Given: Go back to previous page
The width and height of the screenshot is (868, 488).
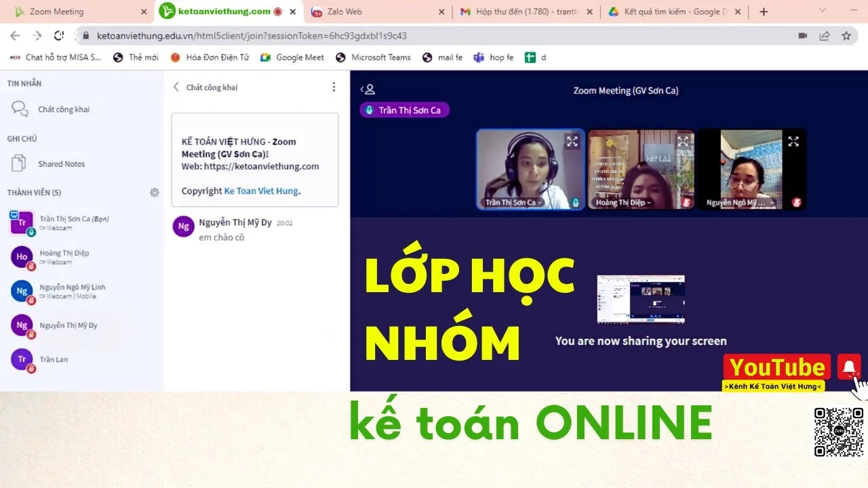Looking at the screenshot, I should coord(15,36).
